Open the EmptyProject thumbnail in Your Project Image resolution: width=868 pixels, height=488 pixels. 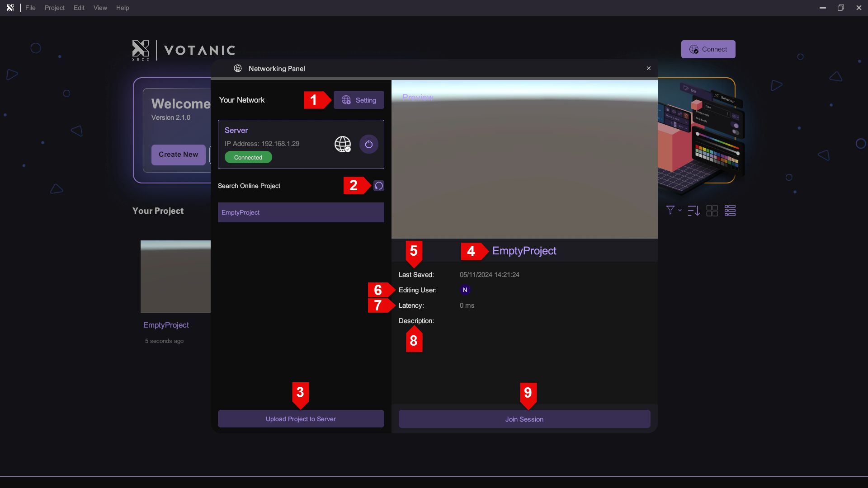[x=175, y=277]
